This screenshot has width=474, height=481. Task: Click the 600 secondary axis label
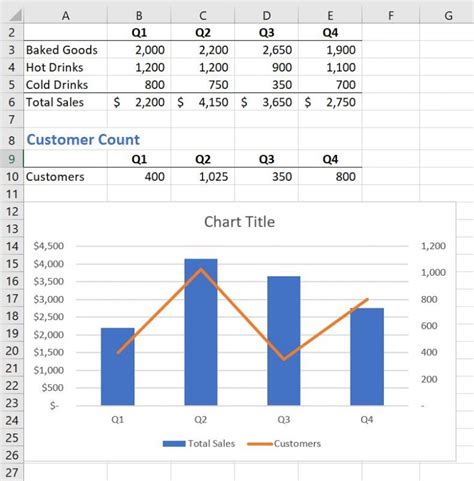429,326
